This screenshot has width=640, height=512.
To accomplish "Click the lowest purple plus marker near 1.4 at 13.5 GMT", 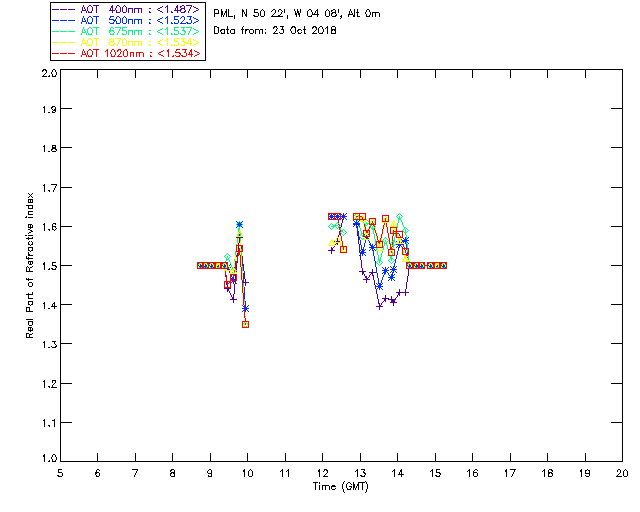I will pos(380,306).
